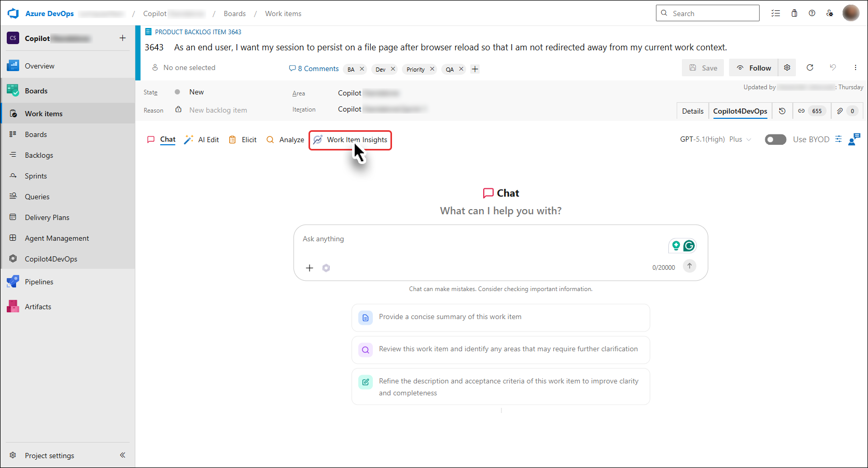Choose 'Refine the description' suggestion

501,387
